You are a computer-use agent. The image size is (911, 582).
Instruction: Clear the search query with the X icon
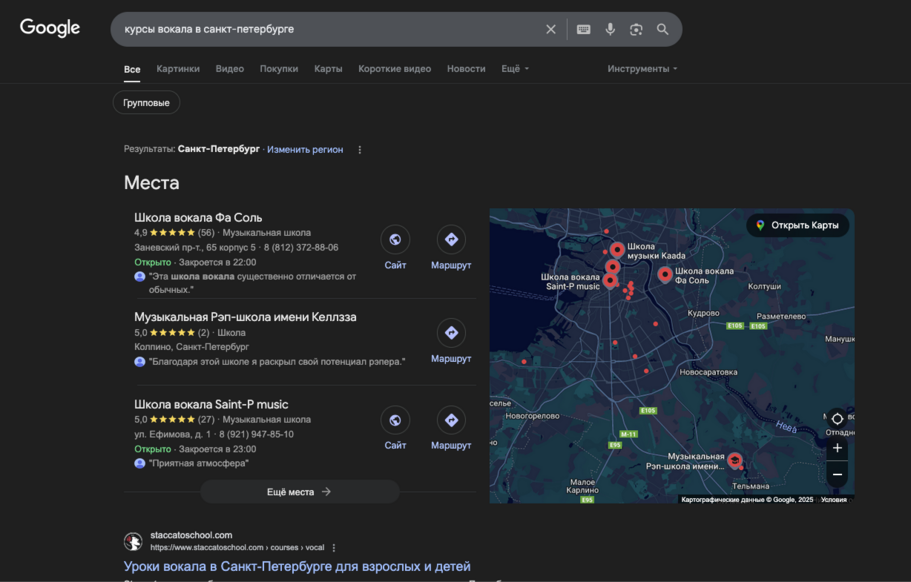coord(551,29)
